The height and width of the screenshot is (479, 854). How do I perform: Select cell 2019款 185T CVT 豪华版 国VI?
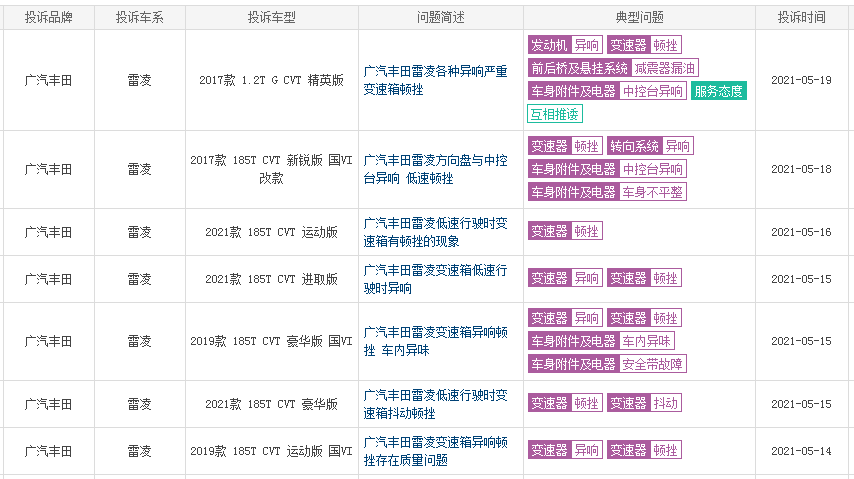click(272, 341)
